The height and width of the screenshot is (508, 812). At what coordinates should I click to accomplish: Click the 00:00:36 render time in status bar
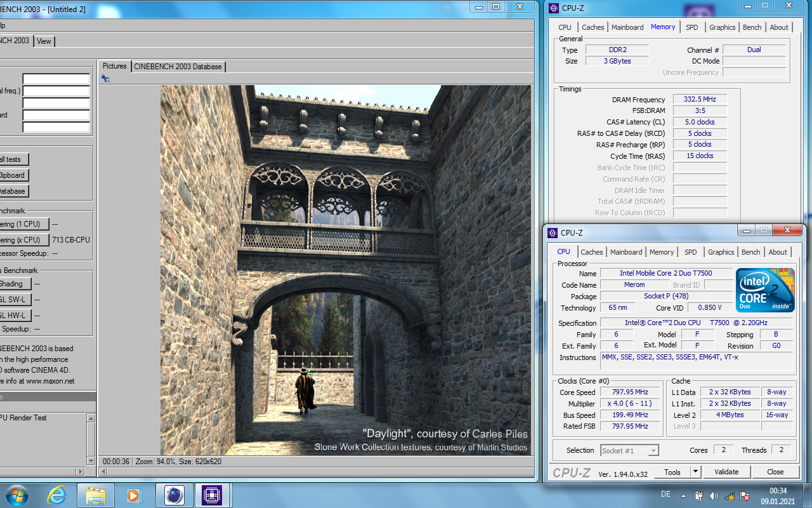116,462
